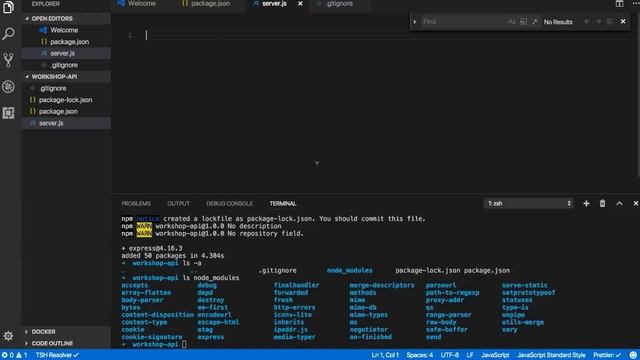
Task: Toggle Match Case in Find widget
Action: tap(512, 22)
